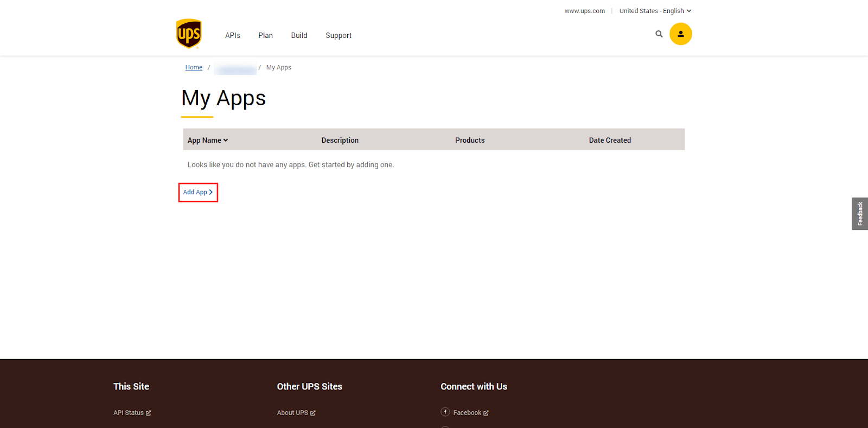Screen dimensions: 868x428
Task: Click the UPS shield logo
Action: (x=189, y=34)
